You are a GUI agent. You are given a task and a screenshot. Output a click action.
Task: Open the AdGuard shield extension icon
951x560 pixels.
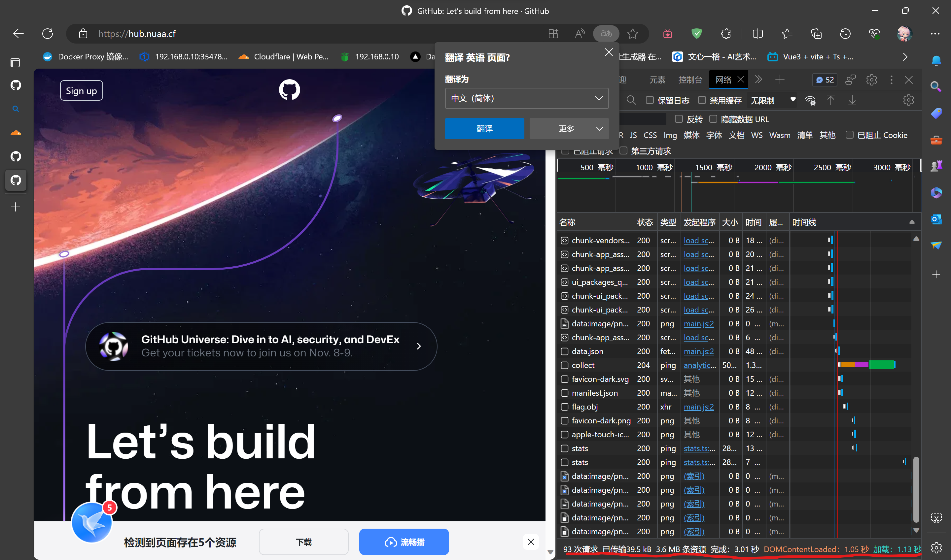(x=696, y=34)
